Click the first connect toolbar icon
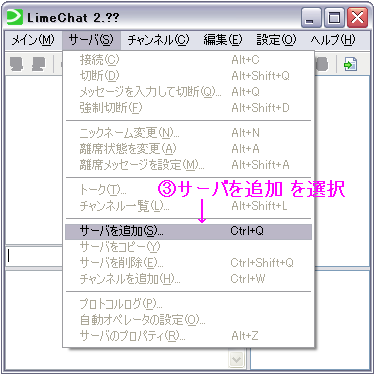Image resolution: width=375 pixels, height=375 pixels. [16, 64]
